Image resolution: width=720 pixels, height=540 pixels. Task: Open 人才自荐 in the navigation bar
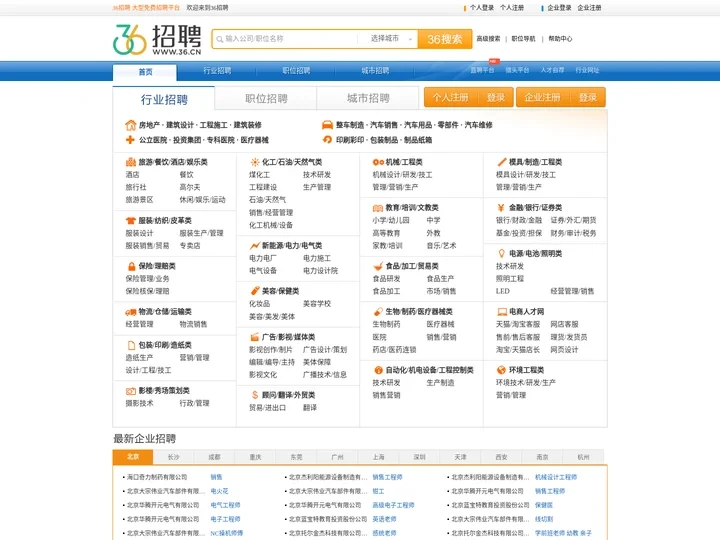pos(552,70)
